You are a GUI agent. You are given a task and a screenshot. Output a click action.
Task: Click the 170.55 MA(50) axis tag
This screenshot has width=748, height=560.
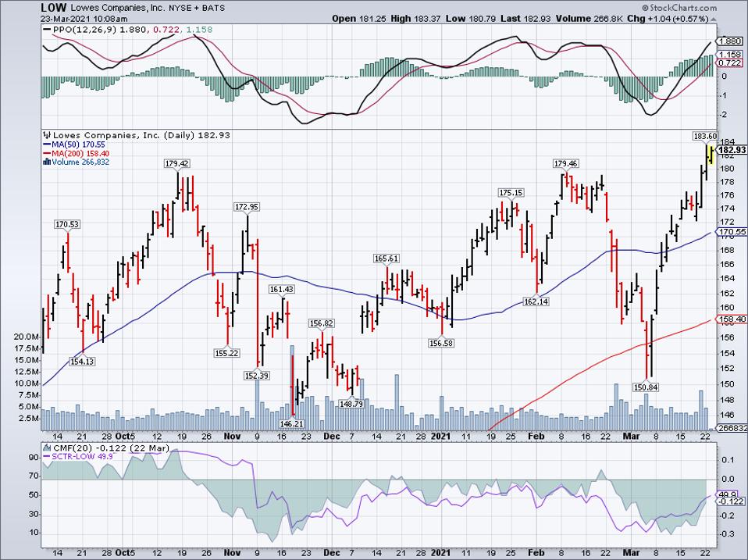click(x=733, y=232)
